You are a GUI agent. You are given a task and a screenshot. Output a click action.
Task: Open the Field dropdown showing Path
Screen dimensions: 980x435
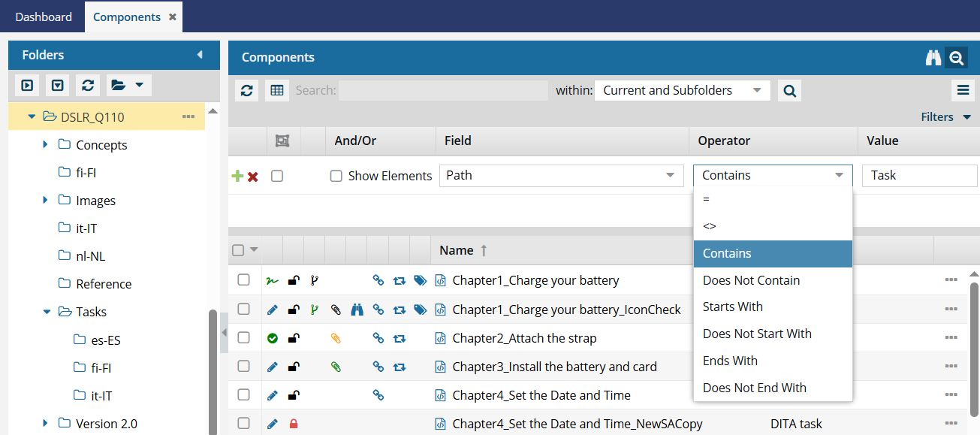coord(561,175)
